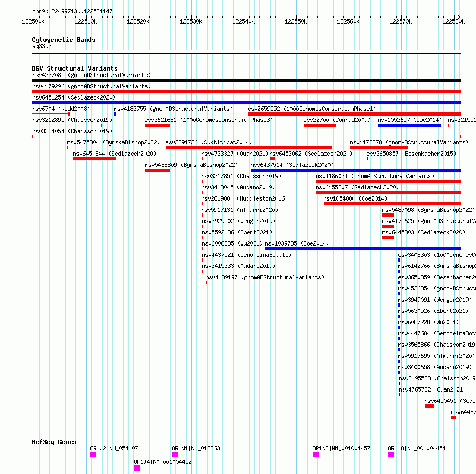Select magenta OR1J4 gene box

137,468
